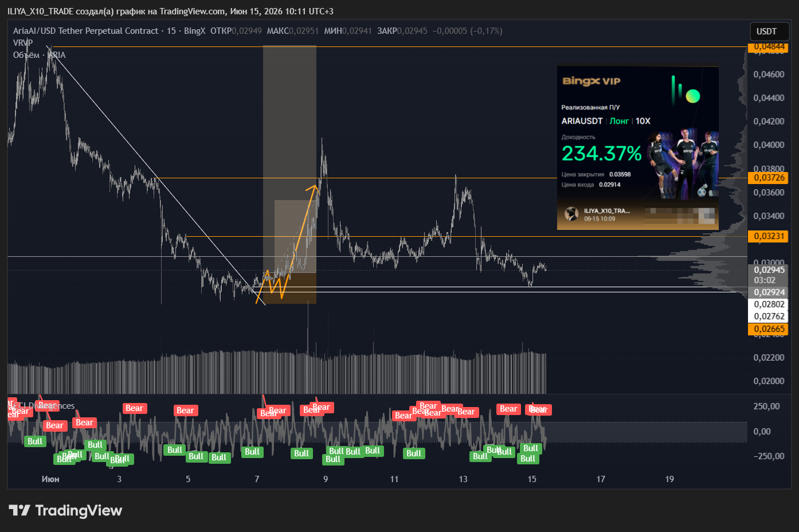Click date 19 on the time axis
Image resolution: width=799 pixels, height=532 pixels.
pos(669,479)
